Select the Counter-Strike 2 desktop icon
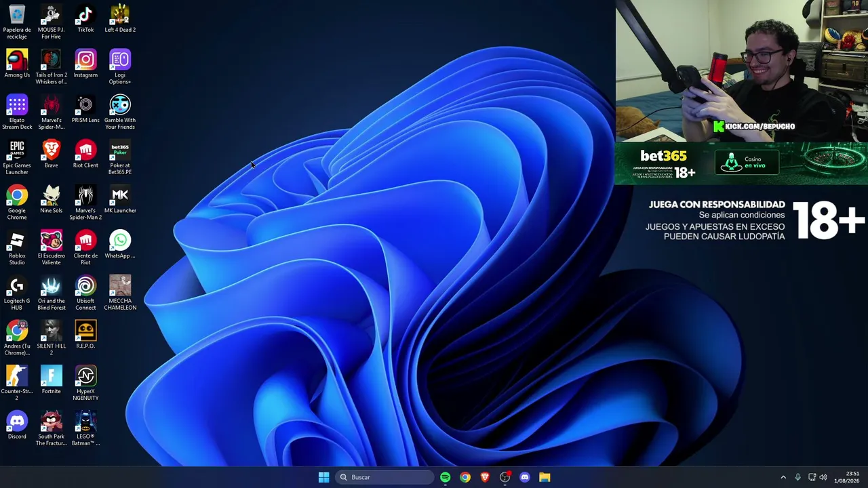 pos(17,384)
